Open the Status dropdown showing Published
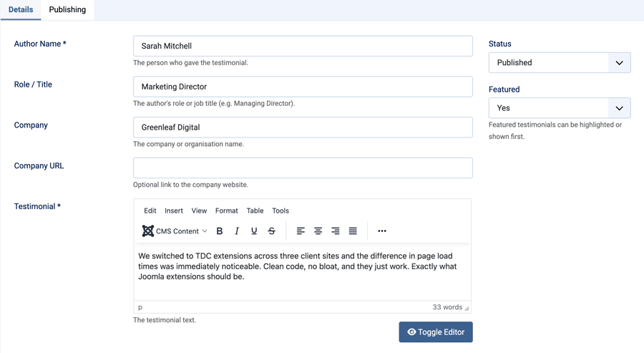 [x=560, y=62]
